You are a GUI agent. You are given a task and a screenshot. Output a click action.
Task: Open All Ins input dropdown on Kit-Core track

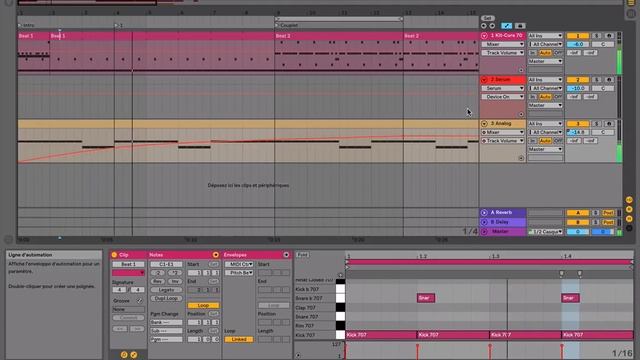pyautogui.click(x=545, y=36)
